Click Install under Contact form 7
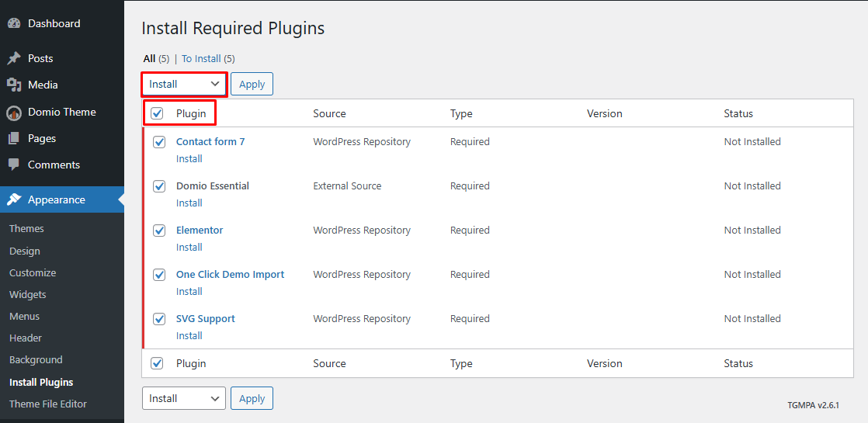Viewport: 868px width, 423px height. 189,159
